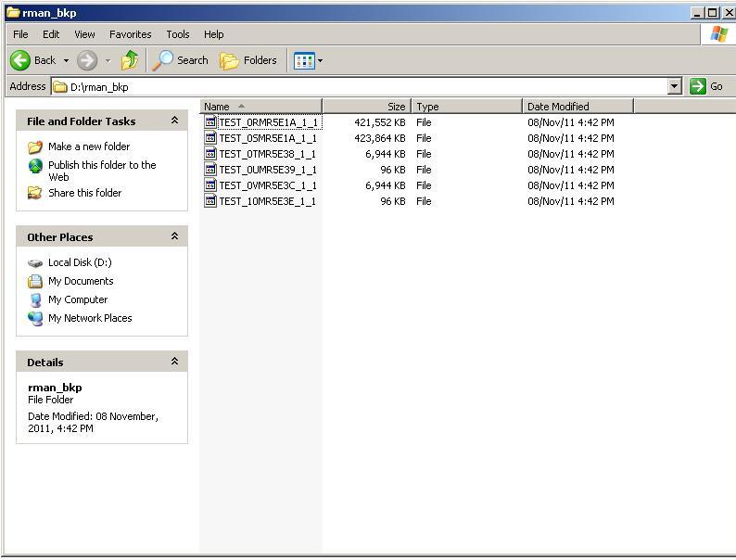Sort files by Size column header
The height and width of the screenshot is (560, 736).
pyautogui.click(x=366, y=107)
